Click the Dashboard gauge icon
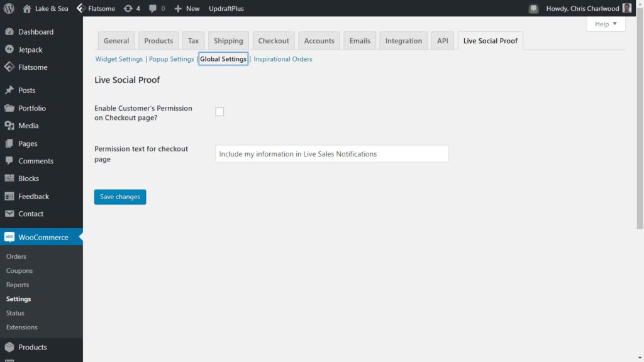Screen dimensions: 644x362 pyautogui.click(x=9, y=31)
